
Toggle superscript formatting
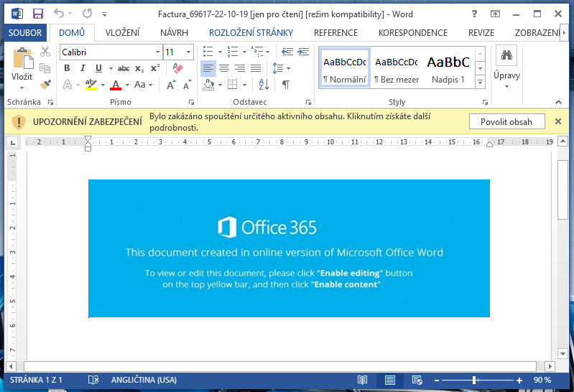coord(155,68)
